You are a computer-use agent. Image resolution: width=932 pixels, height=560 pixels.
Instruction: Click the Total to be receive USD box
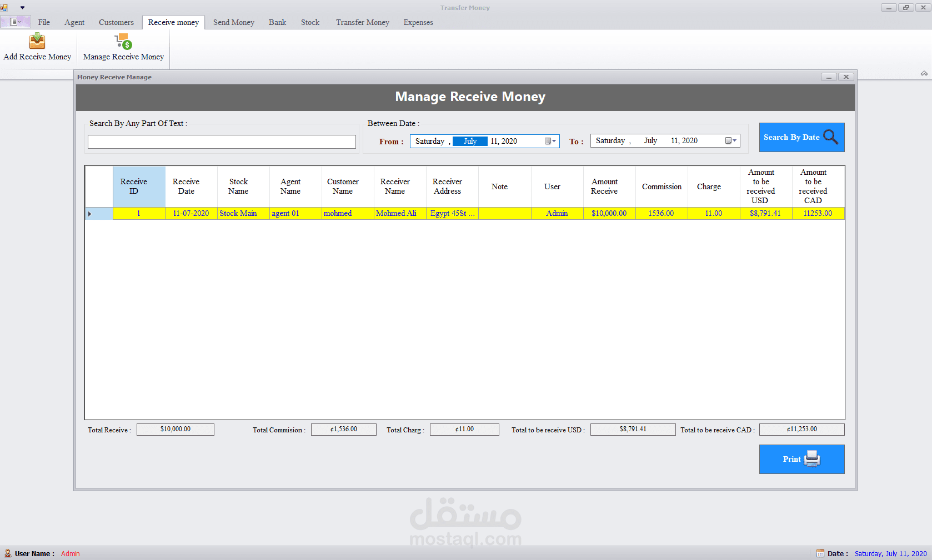(633, 430)
